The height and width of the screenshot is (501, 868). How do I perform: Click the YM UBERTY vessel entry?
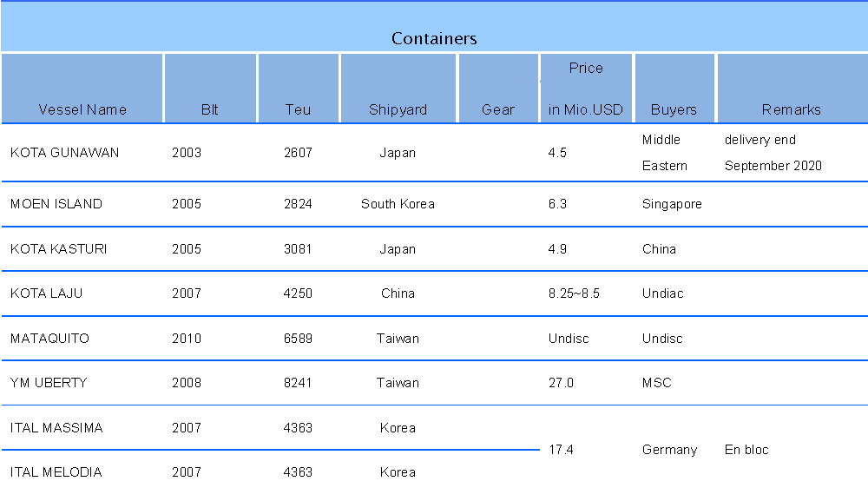tap(49, 383)
